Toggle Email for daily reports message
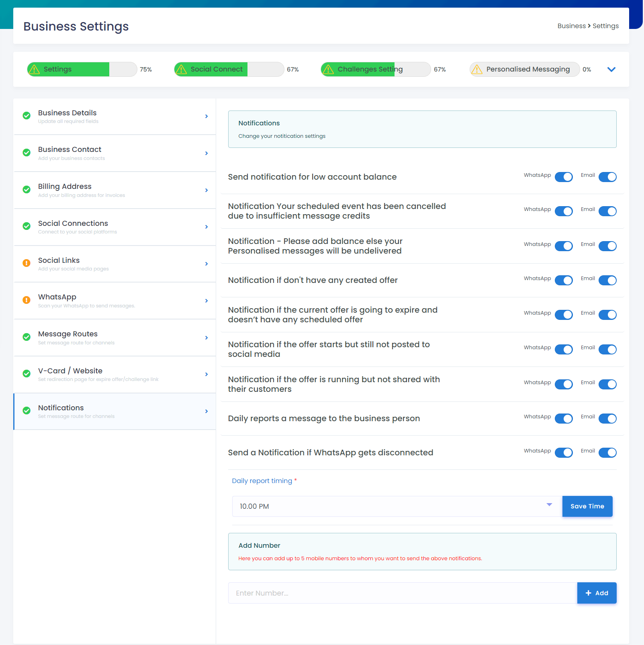 (x=607, y=418)
